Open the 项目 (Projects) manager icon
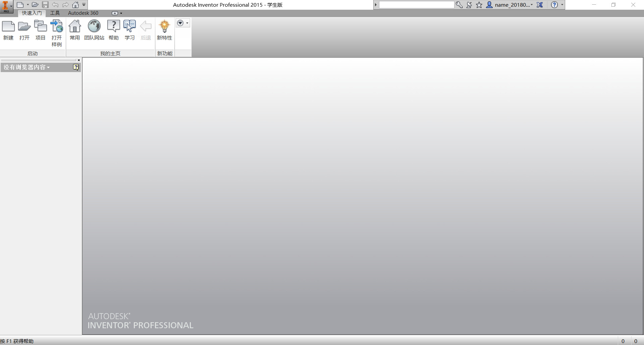Screen dimensions: 644x345 click(x=40, y=30)
